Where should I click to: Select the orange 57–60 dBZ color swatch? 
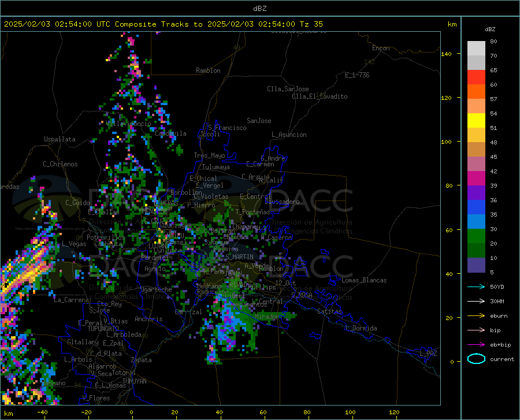pos(476,92)
